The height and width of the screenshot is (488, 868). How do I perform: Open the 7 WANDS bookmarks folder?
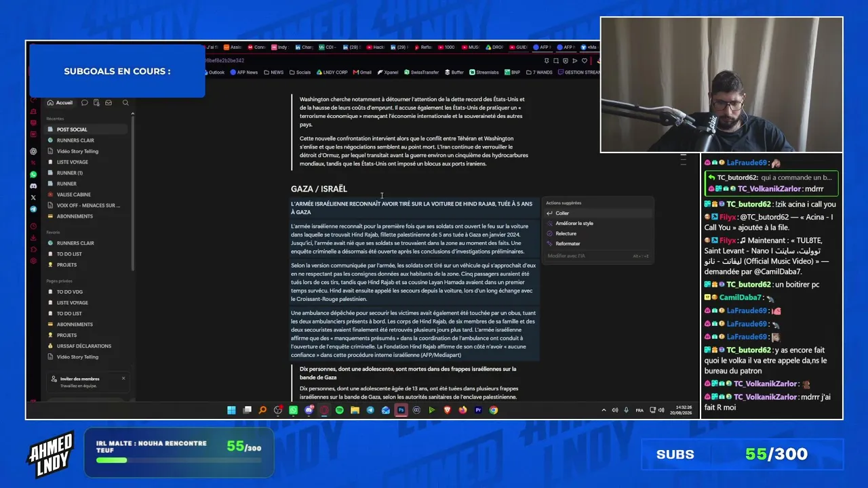(x=539, y=73)
